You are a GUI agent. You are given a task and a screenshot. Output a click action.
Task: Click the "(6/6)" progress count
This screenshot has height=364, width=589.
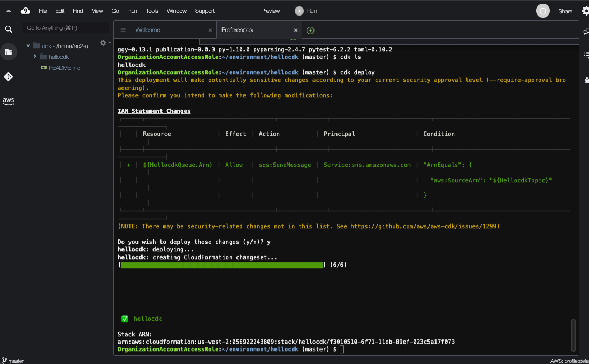tap(338, 265)
